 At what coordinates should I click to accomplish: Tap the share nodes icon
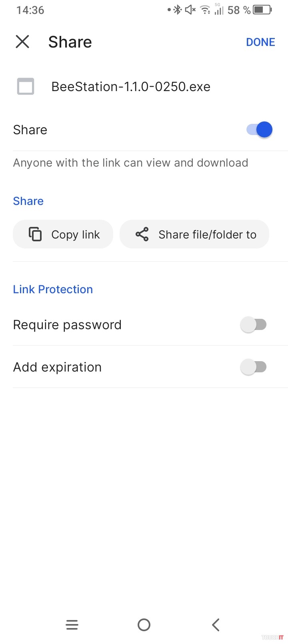(x=142, y=234)
